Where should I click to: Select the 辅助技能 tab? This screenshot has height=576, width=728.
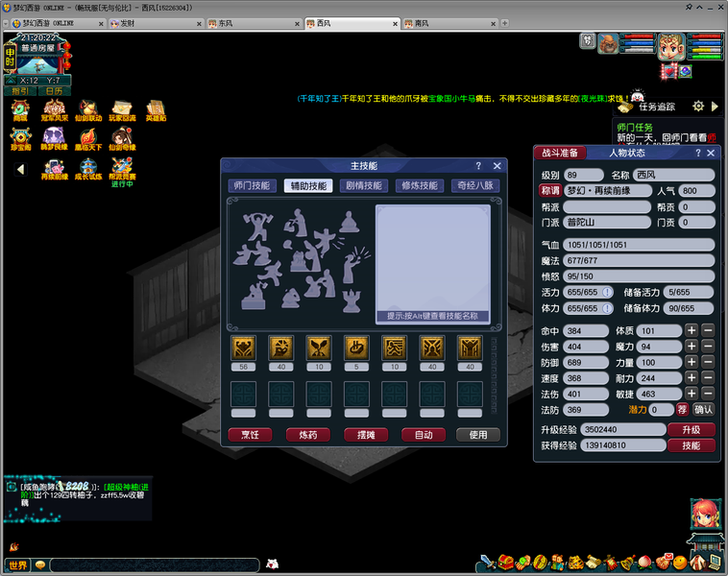[x=308, y=185]
